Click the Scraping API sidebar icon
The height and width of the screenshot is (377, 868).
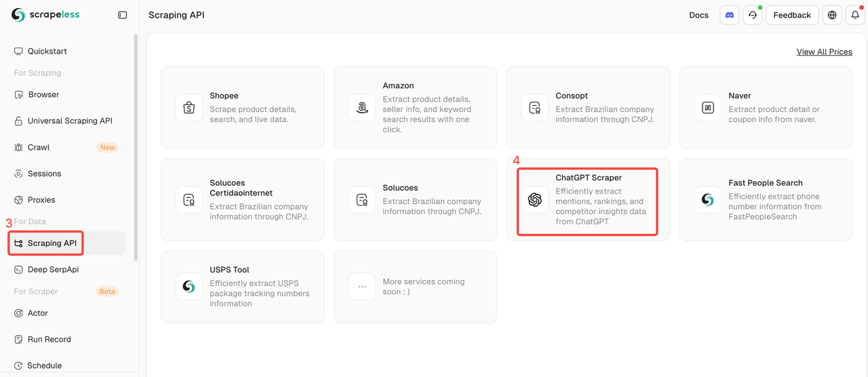[19, 243]
